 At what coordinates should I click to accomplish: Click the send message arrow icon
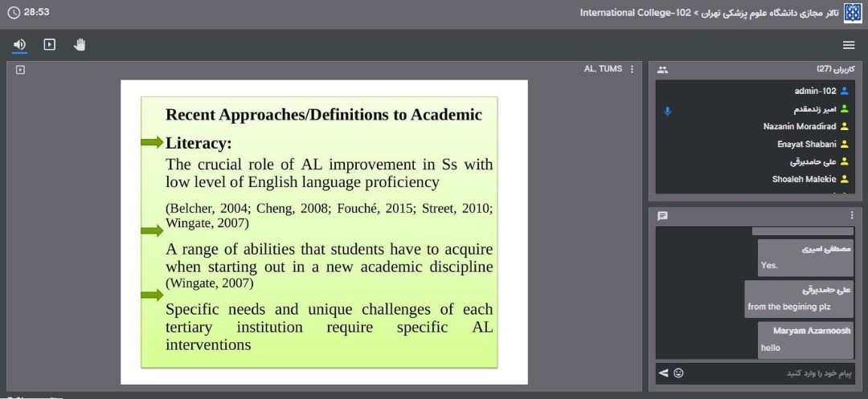pyautogui.click(x=663, y=373)
